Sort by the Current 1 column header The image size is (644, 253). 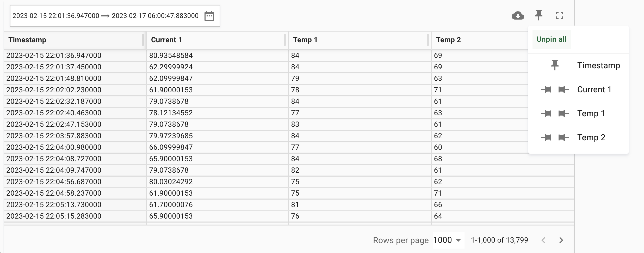point(166,40)
